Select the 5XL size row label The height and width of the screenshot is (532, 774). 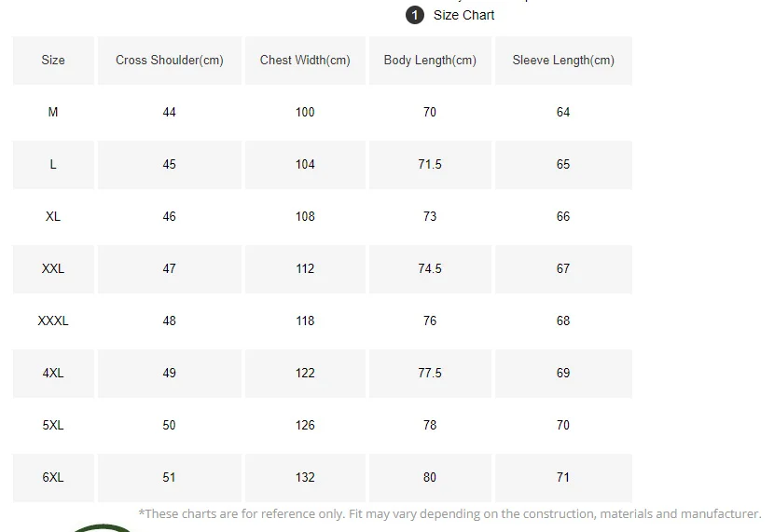pyautogui.click(x=53, y=426)
